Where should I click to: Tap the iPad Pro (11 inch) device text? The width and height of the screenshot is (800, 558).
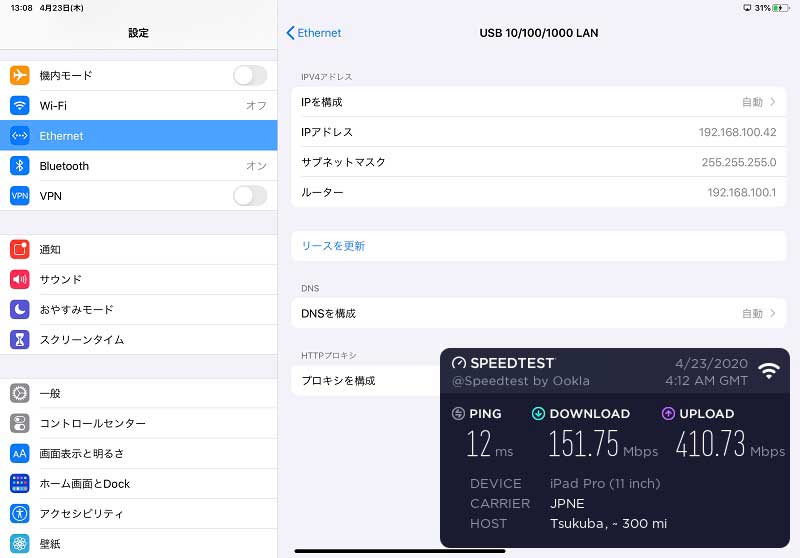pos(605,483)
